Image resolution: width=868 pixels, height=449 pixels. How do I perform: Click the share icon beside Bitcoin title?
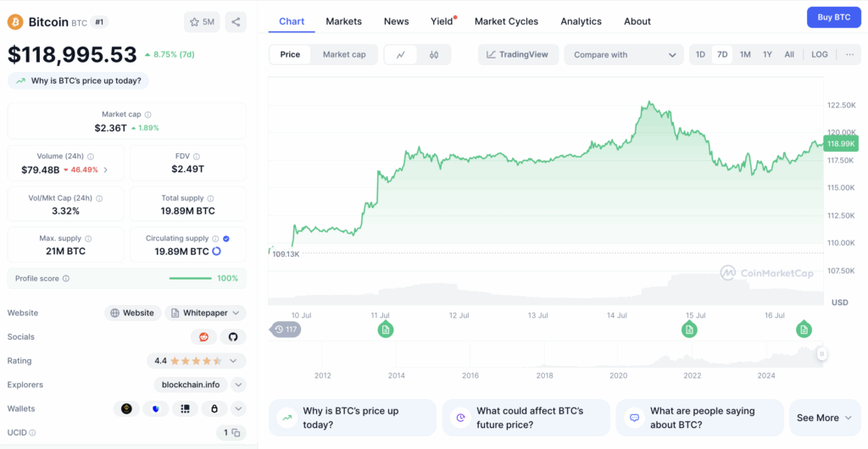236,22
